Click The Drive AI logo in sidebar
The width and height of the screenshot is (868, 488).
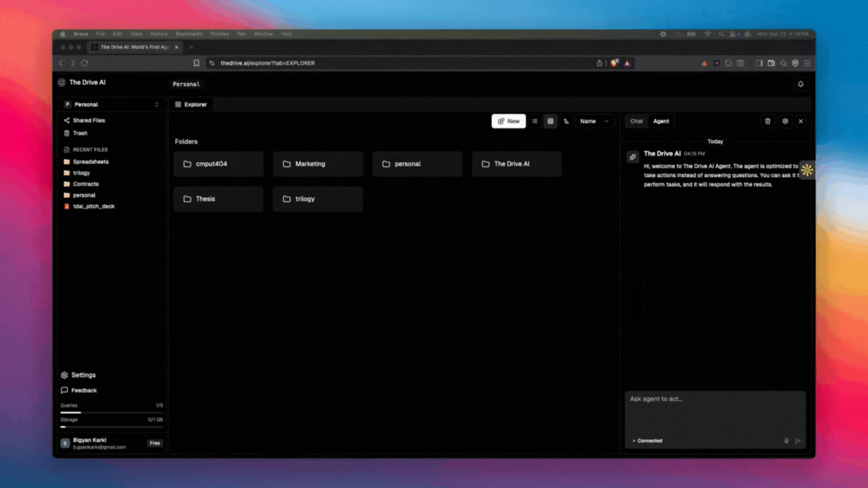point(62,82)
